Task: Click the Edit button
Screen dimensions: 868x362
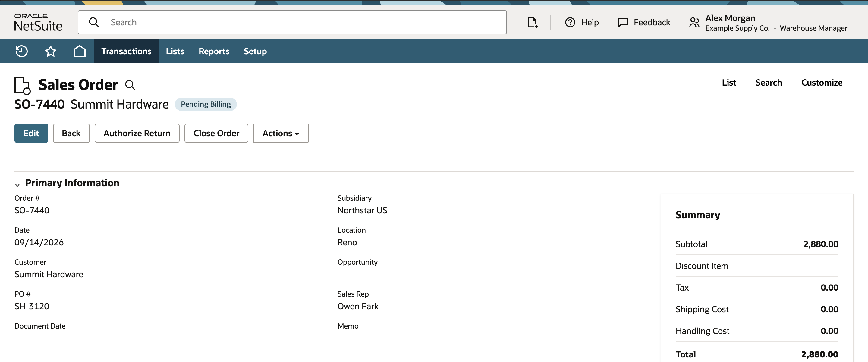Action: 31,133
